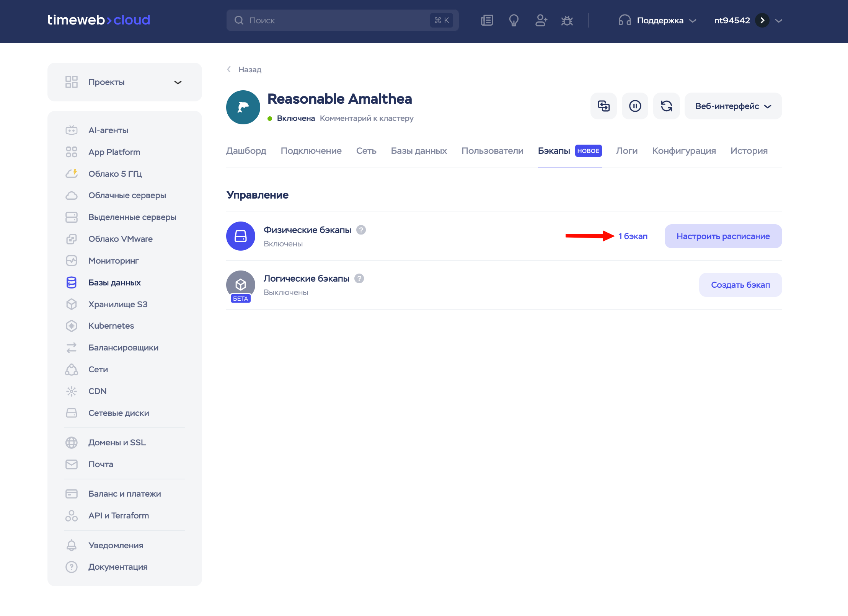Switch to the Логи tab
848x616 pixels.
click(626, 151)
